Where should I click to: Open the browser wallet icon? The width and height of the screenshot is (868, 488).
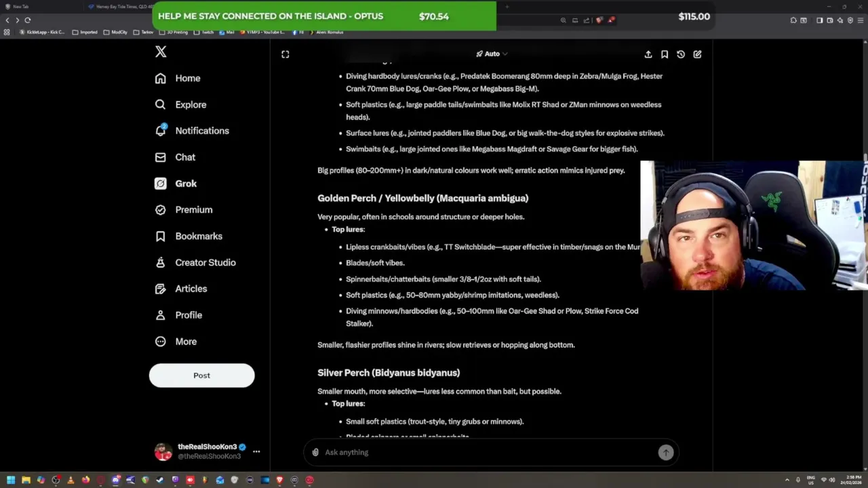(x=830, y=20)
